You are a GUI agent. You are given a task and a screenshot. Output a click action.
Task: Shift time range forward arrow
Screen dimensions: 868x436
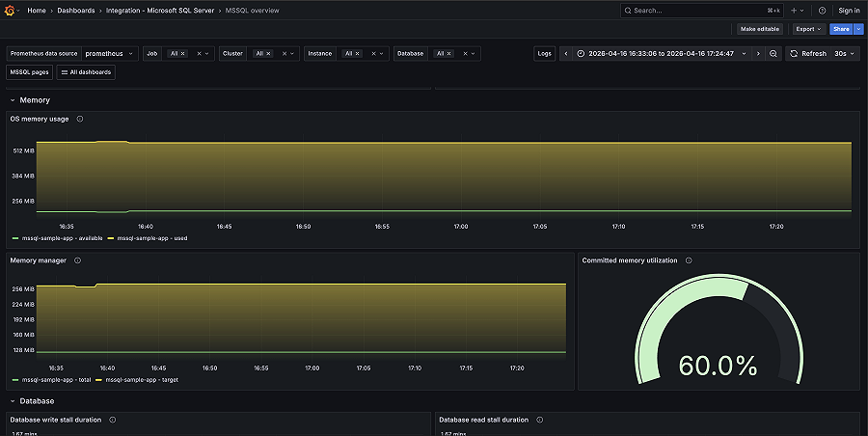[x=758, y=54]
